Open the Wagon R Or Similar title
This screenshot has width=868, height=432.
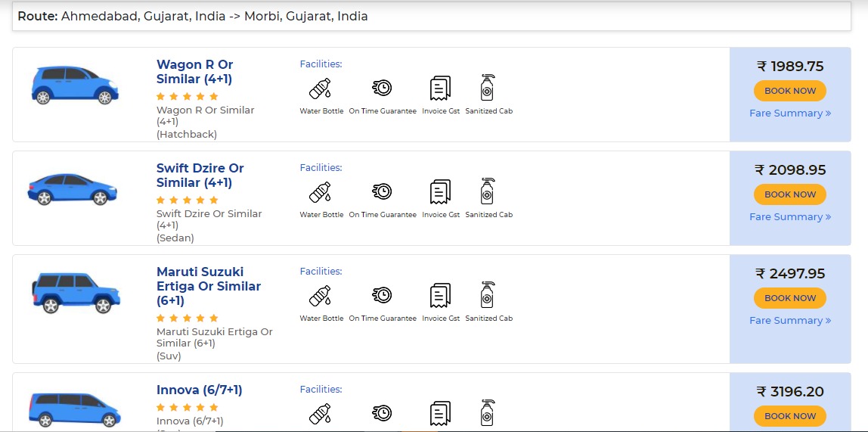(194, 72)
